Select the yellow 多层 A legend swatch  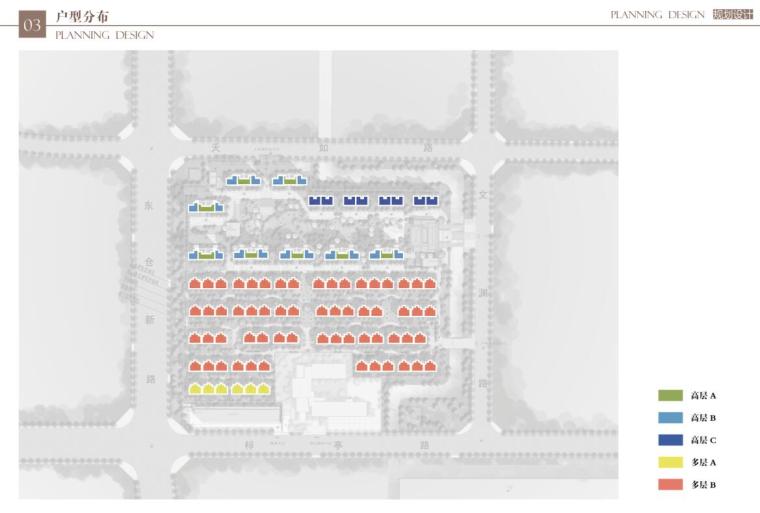(x=671, y=462)
